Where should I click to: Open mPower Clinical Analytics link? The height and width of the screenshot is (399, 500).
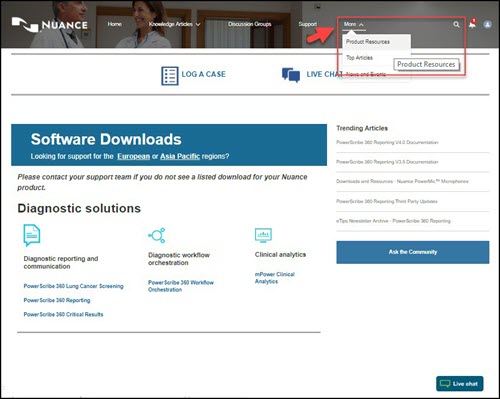(275, 278)
